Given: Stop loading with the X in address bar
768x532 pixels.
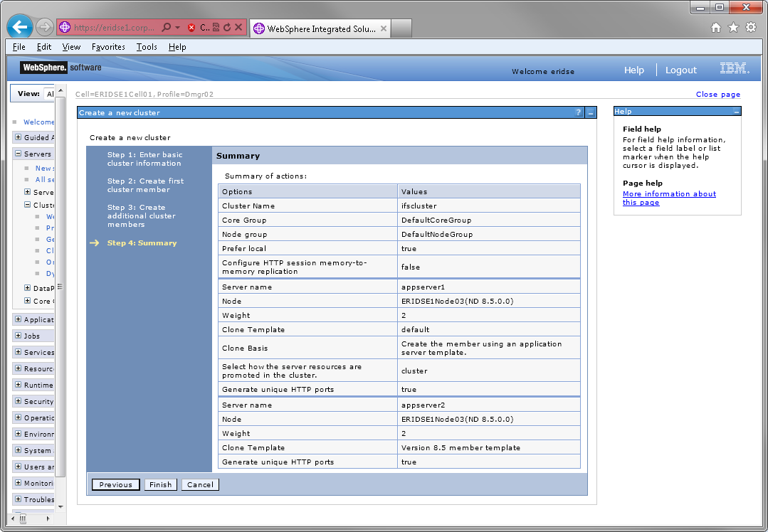Looking at the screenshot, I should coord(238,27).
